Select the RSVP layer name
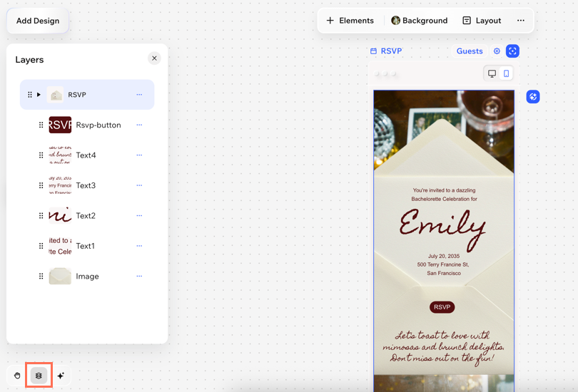 (x=76, y=95)
